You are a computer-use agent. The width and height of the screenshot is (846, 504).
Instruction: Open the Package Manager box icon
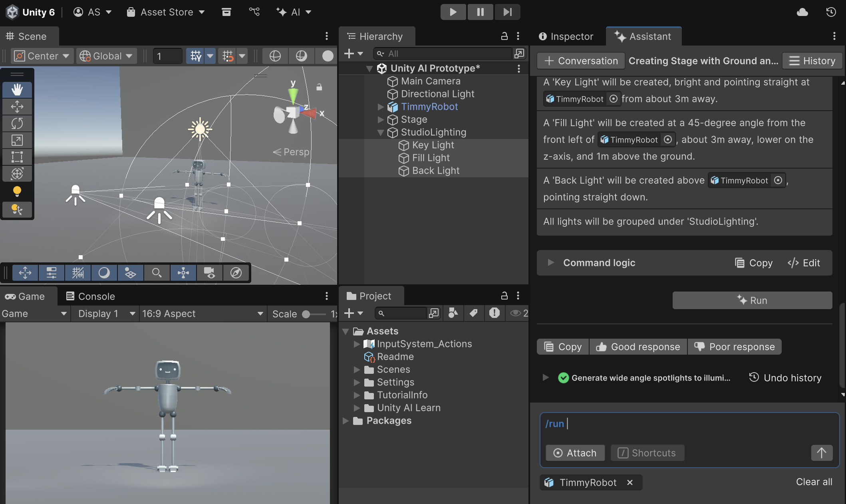tap(226, 12)
